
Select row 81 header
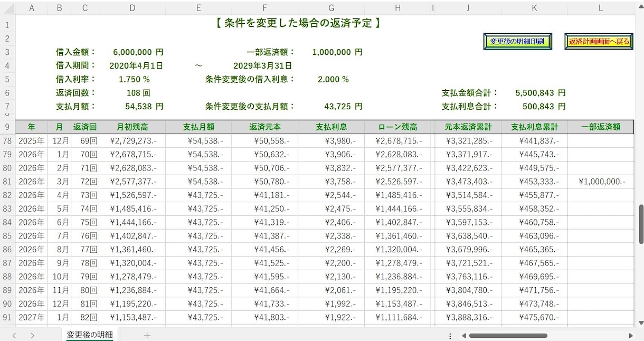click(x=7, y=182)
